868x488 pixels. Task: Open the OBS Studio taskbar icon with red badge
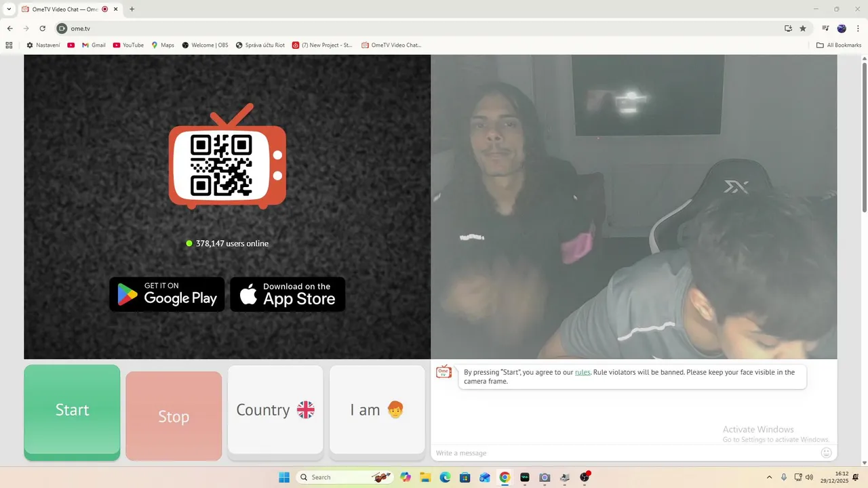(585, 477)
